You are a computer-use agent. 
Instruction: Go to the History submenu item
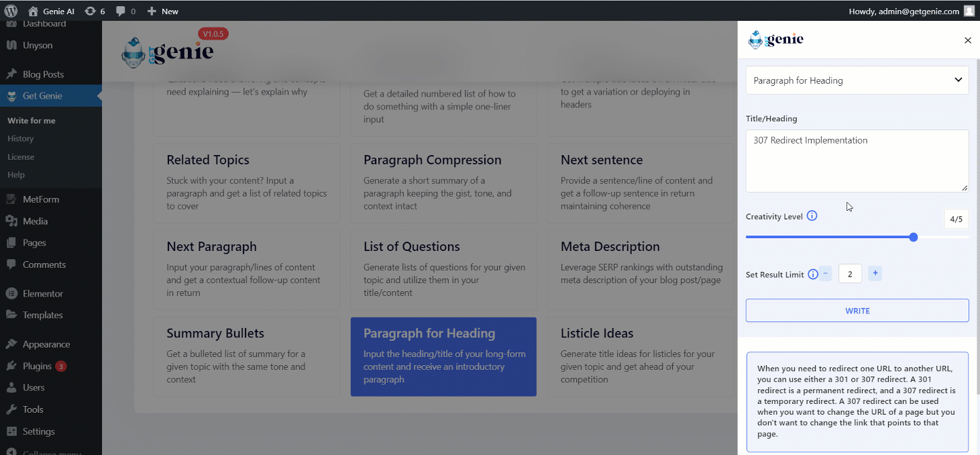(20, 138)
